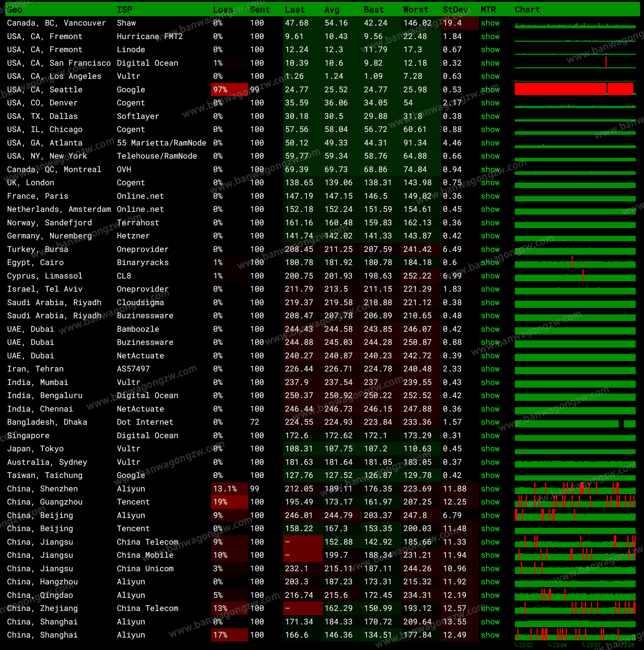Click 'show' for New York Telehouse/RamNode

490,156
